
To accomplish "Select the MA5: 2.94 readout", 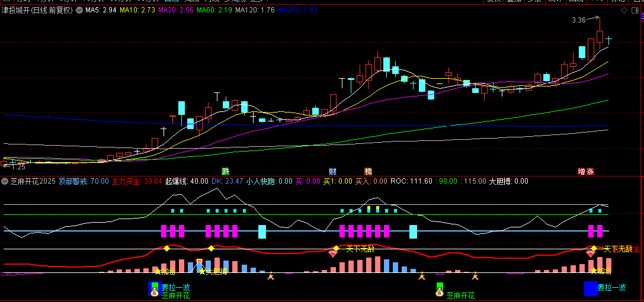I will [x=101, y=11].
